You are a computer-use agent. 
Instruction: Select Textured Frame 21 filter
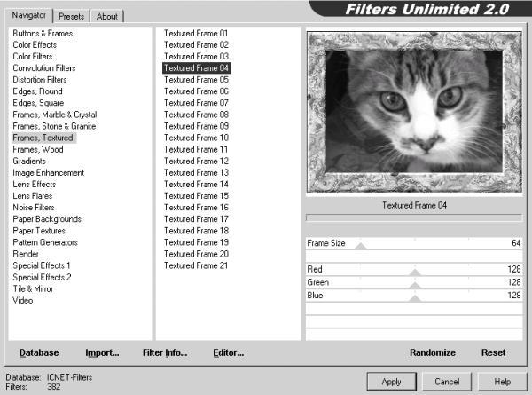click(196, 265)
